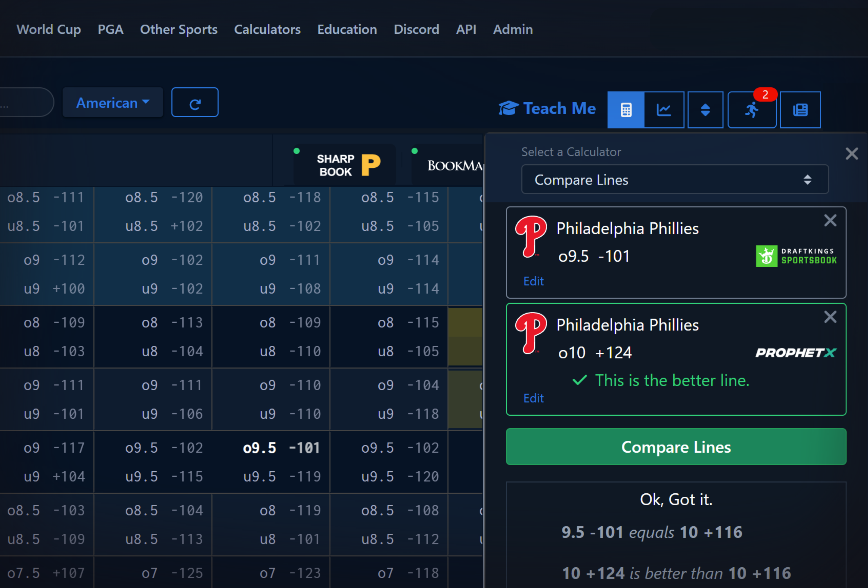Viewport: 868px width, 588px height.
Task: Select the u9.5 -120 odds cell
Action: coord(400,477)
